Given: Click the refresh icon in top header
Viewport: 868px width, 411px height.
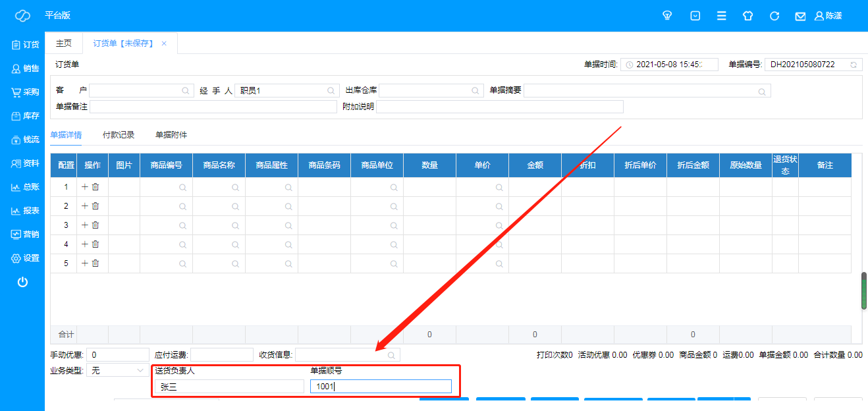Looking at the screenshot, I should click(774, 16).
